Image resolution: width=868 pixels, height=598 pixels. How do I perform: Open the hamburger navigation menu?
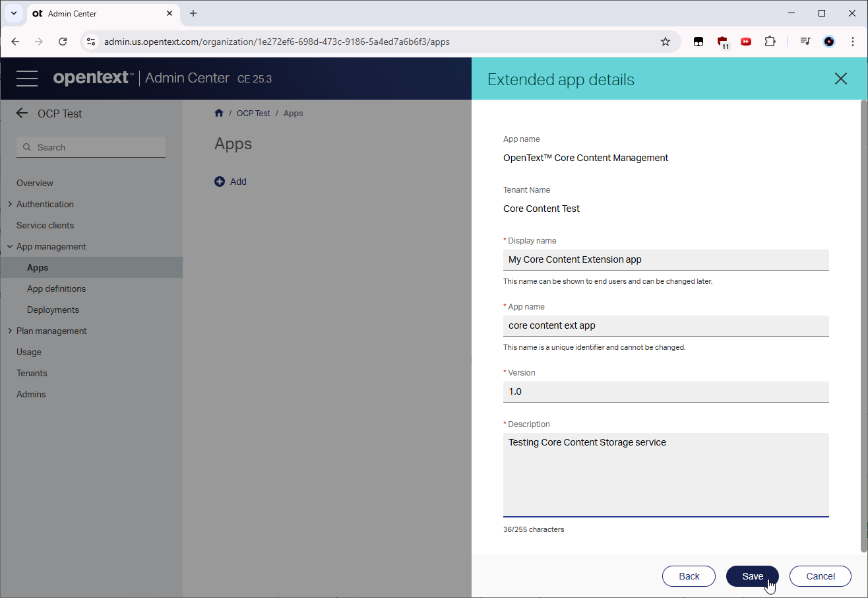[27, 79]
